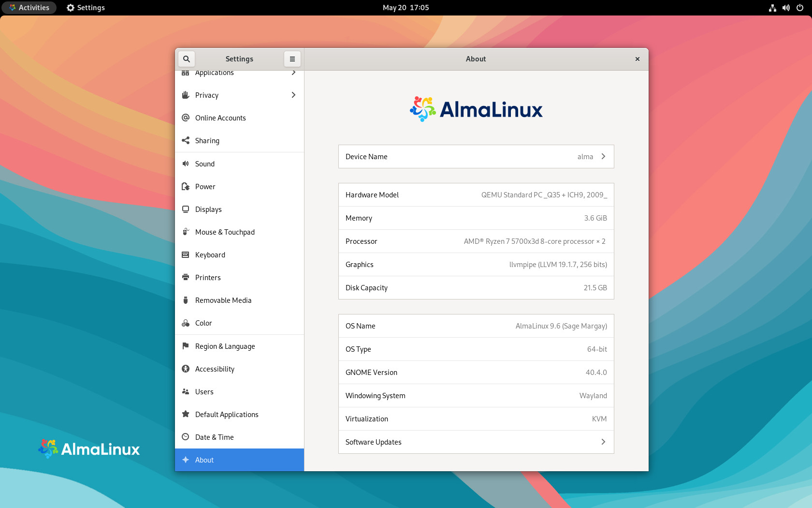Click the Processor value AMD Ryzen
The image size is (812, 508).
coord(535,241)
